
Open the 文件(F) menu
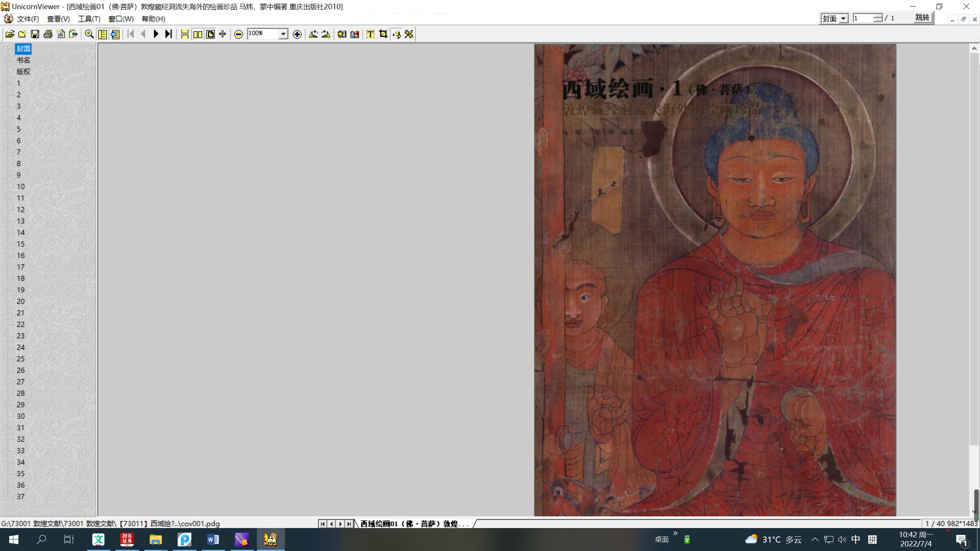28,19
